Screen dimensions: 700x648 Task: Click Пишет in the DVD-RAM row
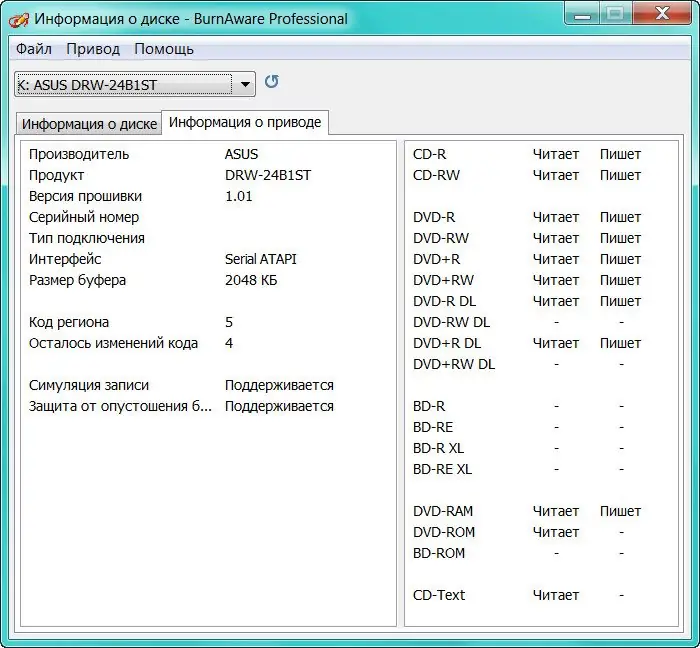click(621, 511)
